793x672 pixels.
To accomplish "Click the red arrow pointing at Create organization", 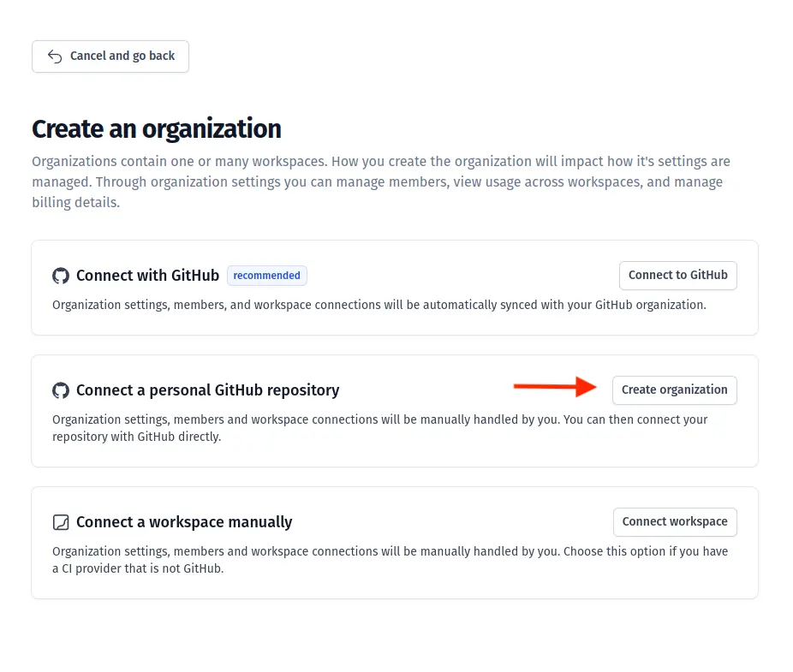I will pos(553,387).
